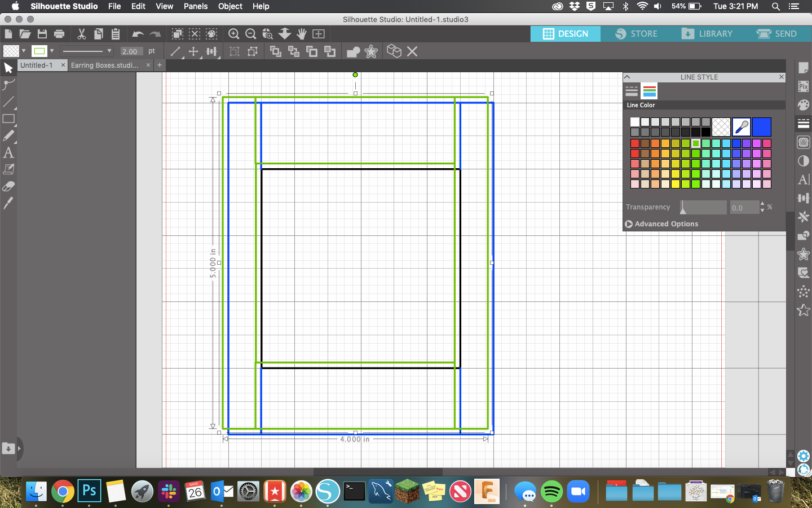The image size is (812, 508).
Task: Select the Text tool in left toolbar
Action: [x=8, y=152]
